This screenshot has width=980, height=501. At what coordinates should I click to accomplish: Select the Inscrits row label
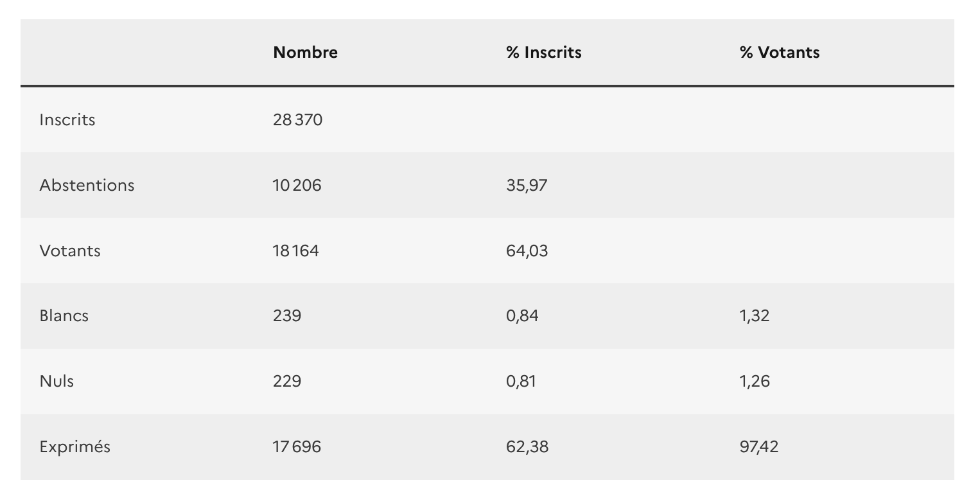click(x=67, y=120)
